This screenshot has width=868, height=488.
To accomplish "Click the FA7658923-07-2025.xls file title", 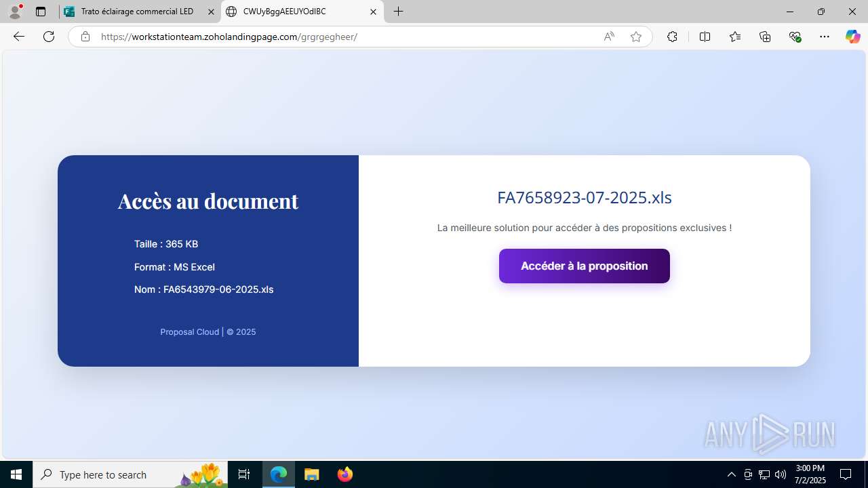I will (x=585, y=197).
